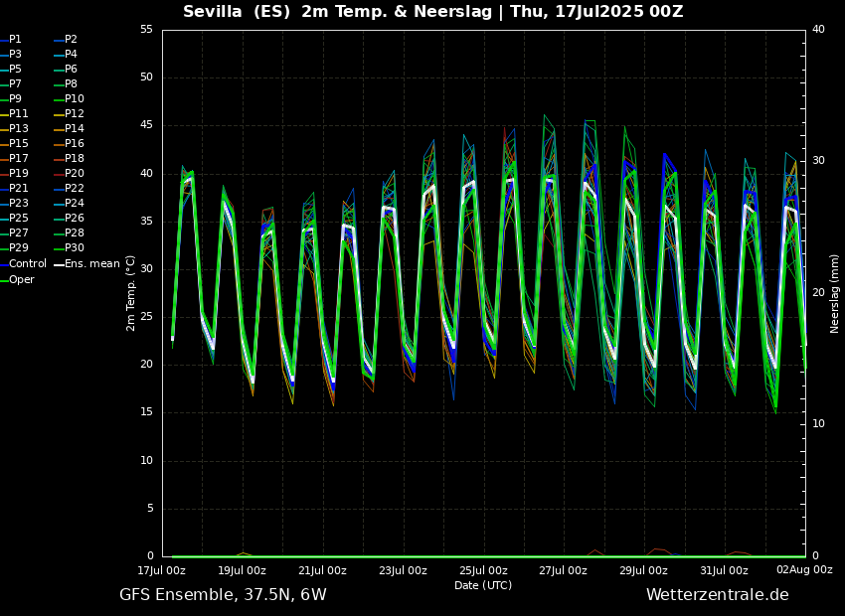Click the 02Aug 00z axis label

[804, 570]
